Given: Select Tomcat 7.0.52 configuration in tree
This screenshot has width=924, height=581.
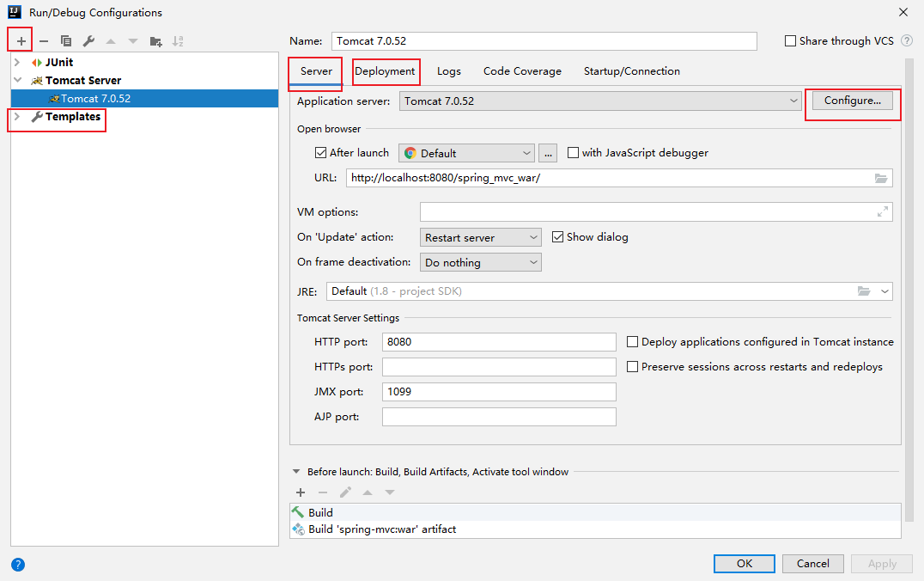Looking at the screenshot, I should 144,99.
